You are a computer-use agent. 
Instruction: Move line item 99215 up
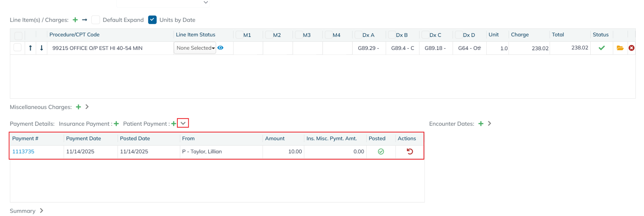(31, 48)
